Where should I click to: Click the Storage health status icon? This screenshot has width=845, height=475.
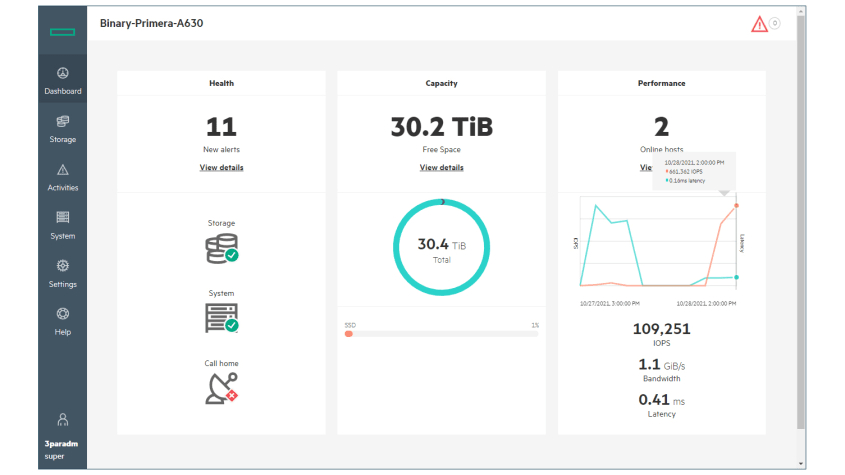(221, 249)
